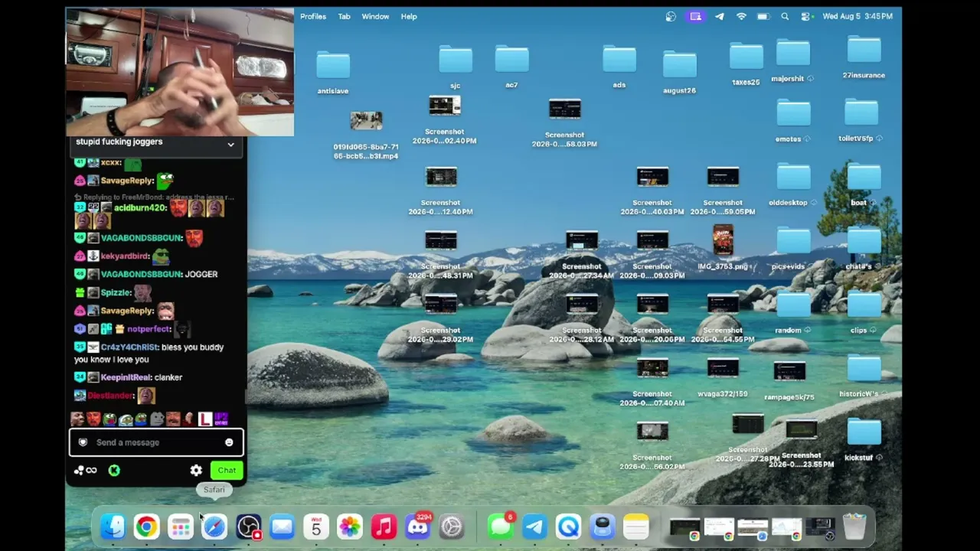Image resolution: width=980 pixels, height=551 pixels.
Task: Open the Mail app from the dock
Action: pos(282,527)
